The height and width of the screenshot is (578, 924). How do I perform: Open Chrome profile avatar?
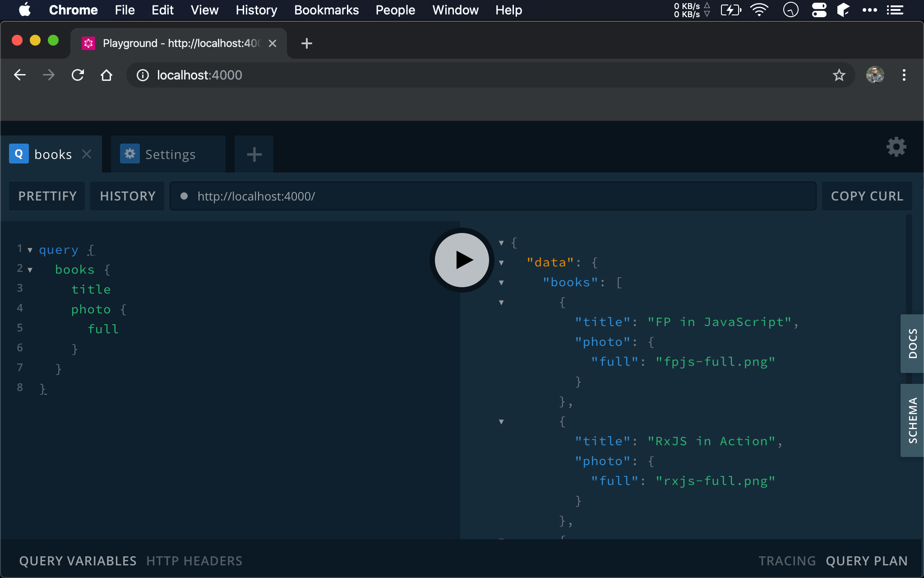[875, 75]
